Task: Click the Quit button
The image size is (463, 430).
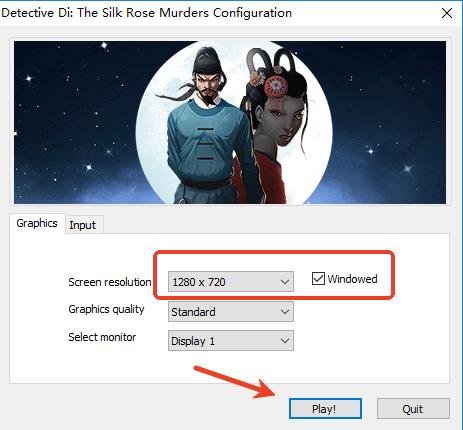Action: click(413, 408)
